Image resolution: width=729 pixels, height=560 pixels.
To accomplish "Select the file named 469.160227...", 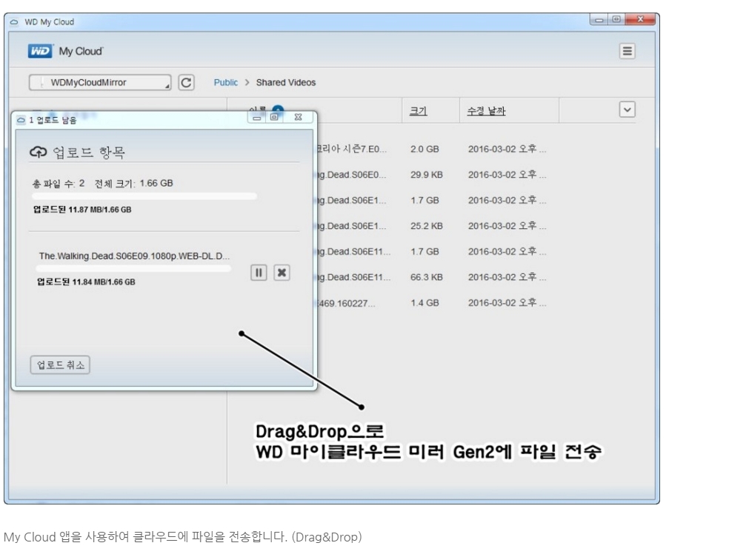I will 347,304.
